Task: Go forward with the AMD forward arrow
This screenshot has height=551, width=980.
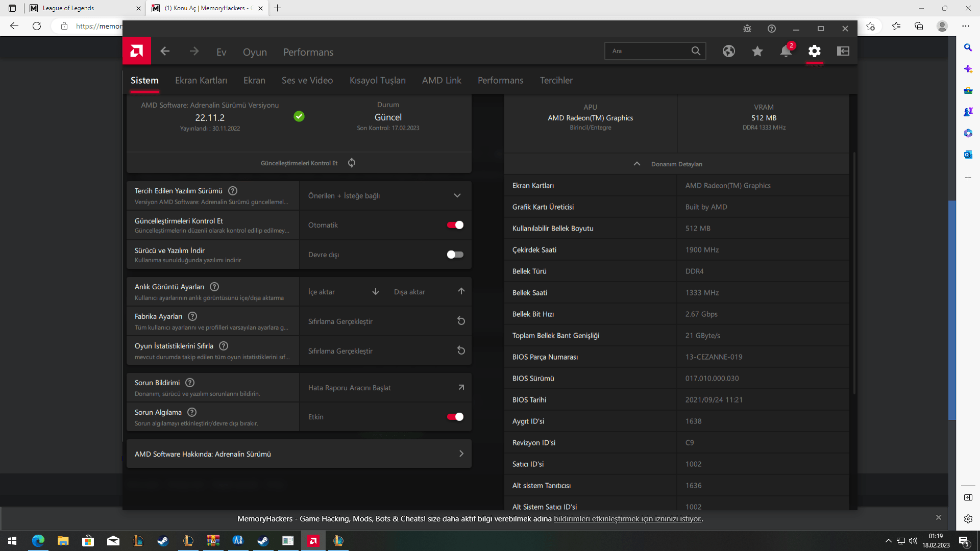Action: 194,51
